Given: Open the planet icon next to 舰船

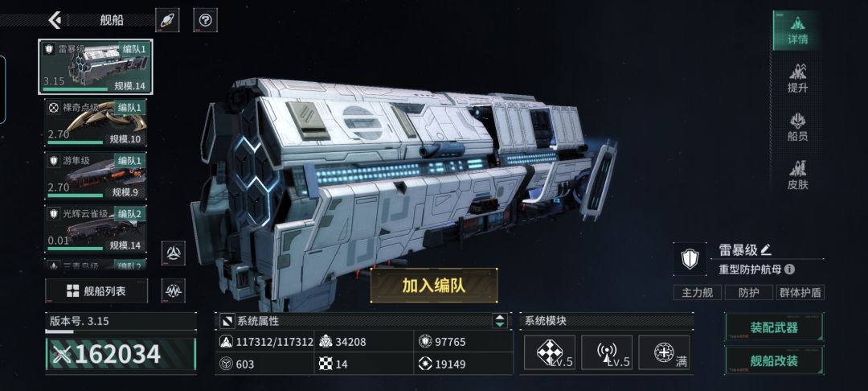Looking at the screenshot, I should 166,20.
